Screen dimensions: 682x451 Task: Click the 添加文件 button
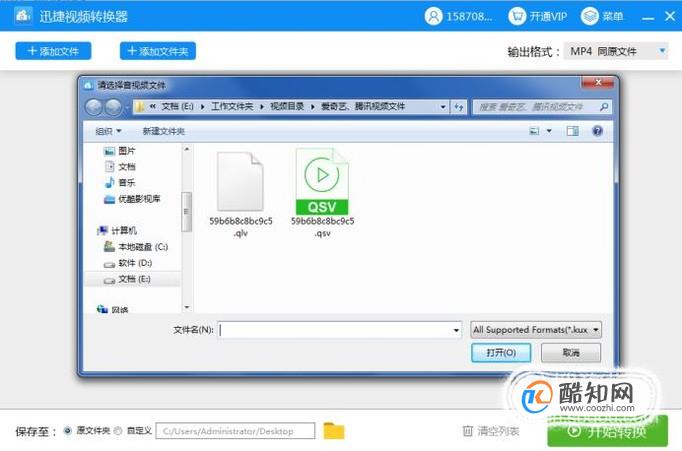(x=53, y=51)
